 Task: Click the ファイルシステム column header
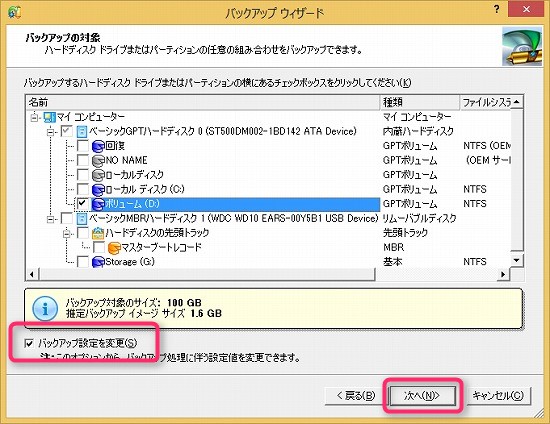point(485,102)
